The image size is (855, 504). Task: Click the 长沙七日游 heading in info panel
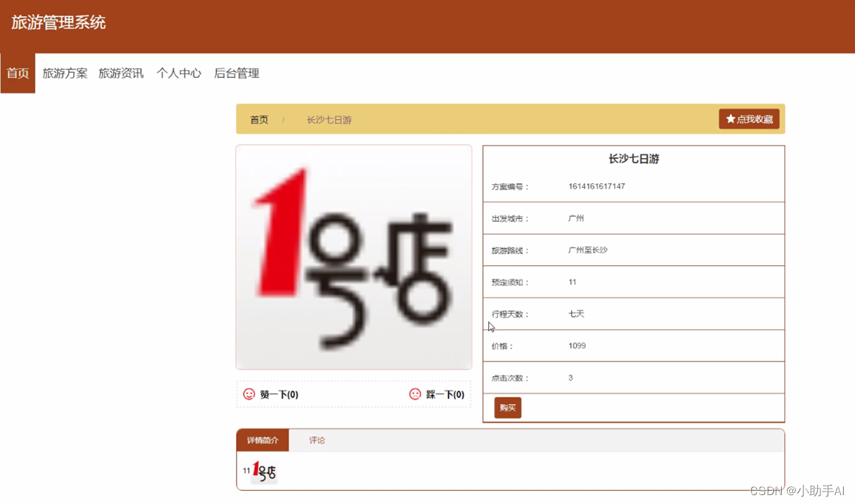coord(634,159)
